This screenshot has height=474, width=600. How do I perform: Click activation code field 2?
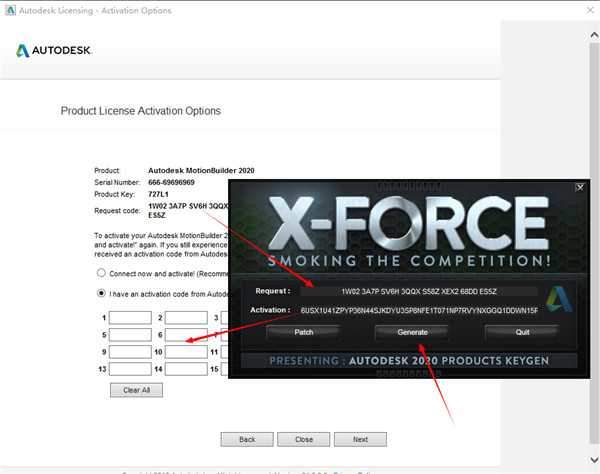coord(186,318)
